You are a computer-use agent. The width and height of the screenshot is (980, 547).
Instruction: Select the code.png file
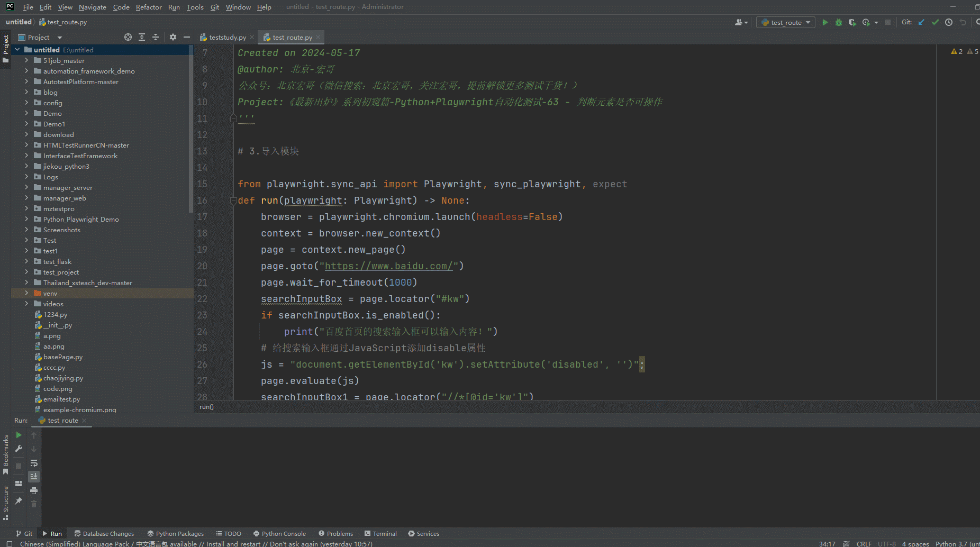pos(58,389)
